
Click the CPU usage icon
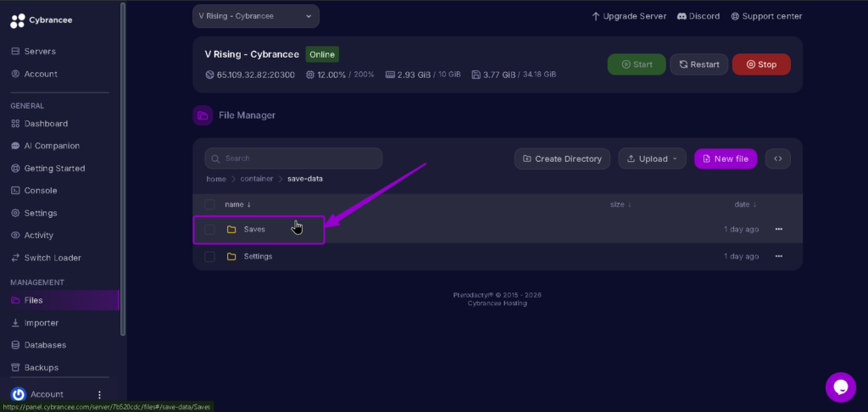310,75
